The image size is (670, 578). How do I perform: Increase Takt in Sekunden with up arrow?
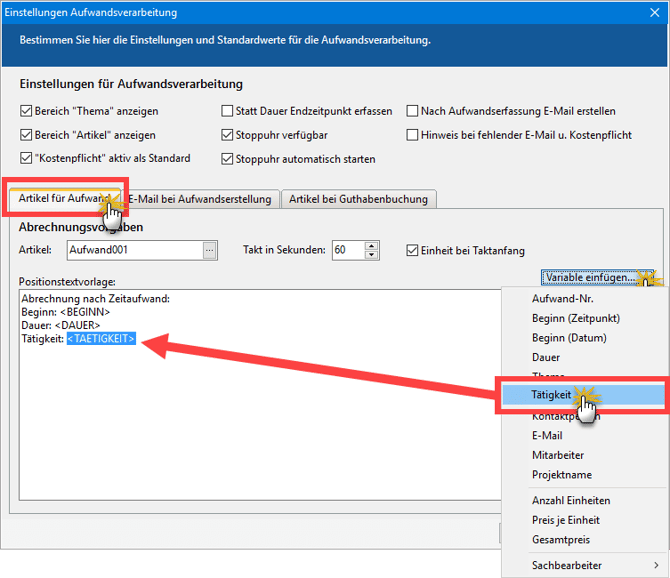tap(372, 245)
